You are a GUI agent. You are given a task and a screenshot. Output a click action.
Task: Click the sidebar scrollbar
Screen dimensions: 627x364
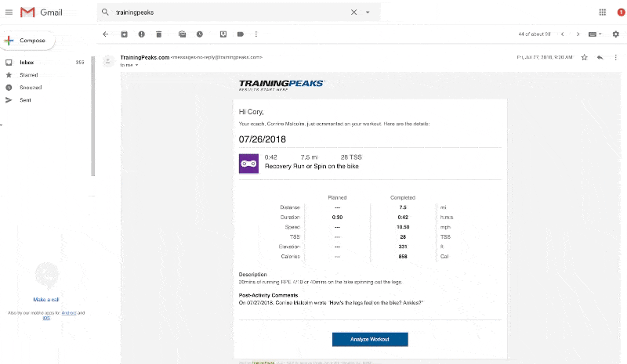pos(92,116)
